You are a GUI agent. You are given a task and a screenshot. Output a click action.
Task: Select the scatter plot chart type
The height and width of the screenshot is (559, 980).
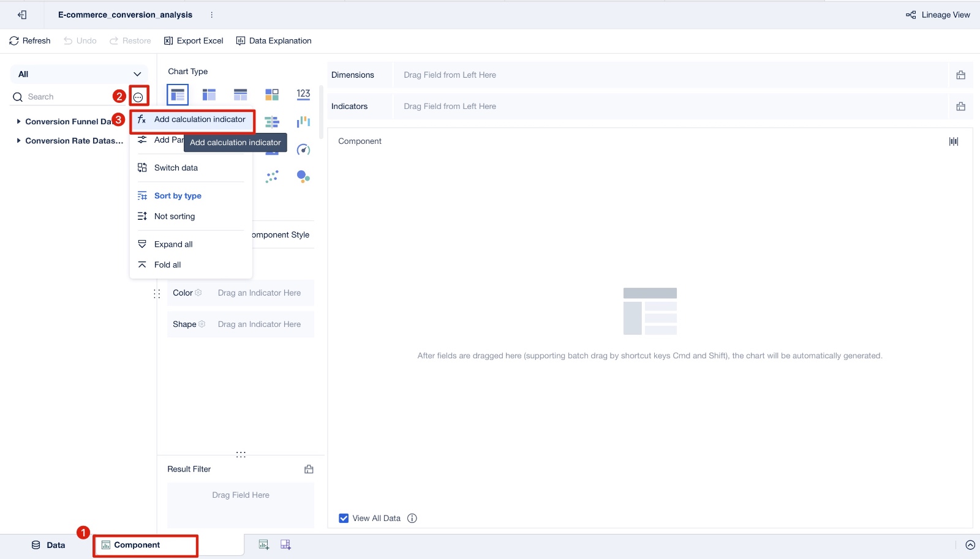pos(272,177)
